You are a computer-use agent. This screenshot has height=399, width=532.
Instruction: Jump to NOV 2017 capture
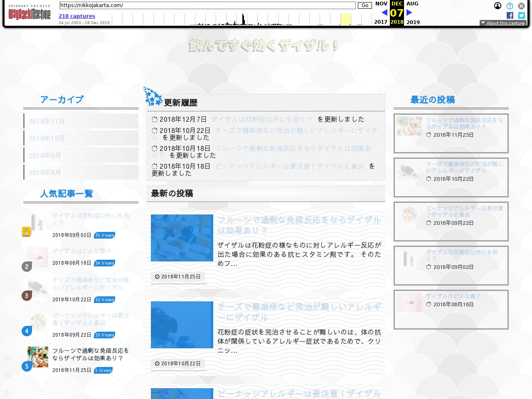click(x=381, y=4)
